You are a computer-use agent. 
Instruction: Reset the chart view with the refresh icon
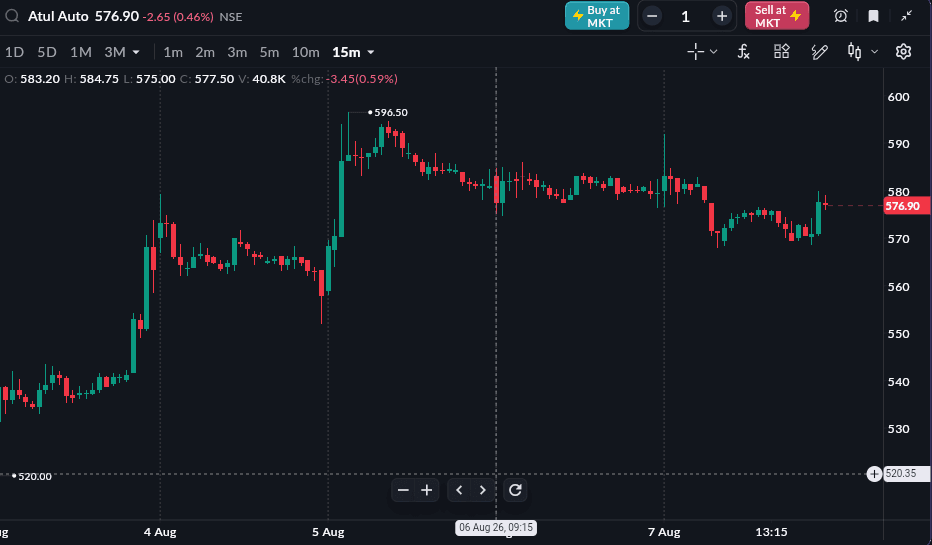click(515, 490)
